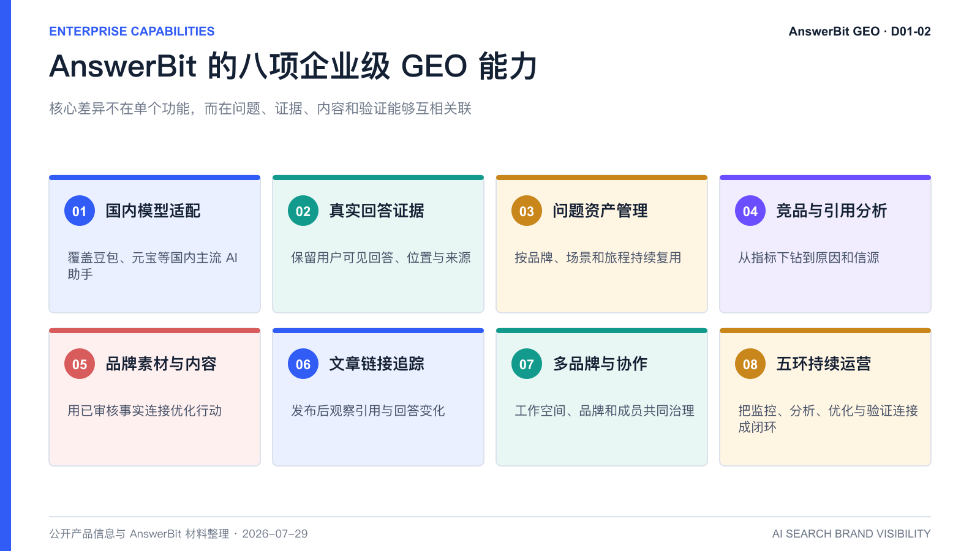Screen dimensions: 980x551
Task: Click the 多品牌与协作 heading
Action: (x=600, y=364)
